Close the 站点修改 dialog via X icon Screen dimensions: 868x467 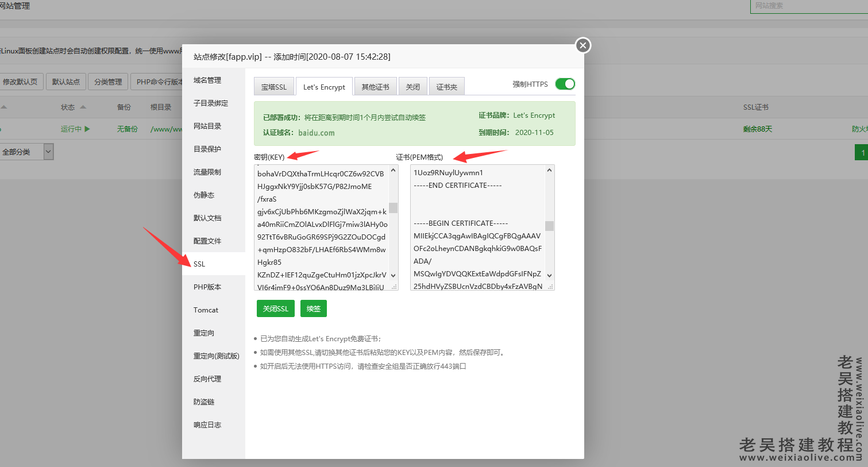point(582,45)
